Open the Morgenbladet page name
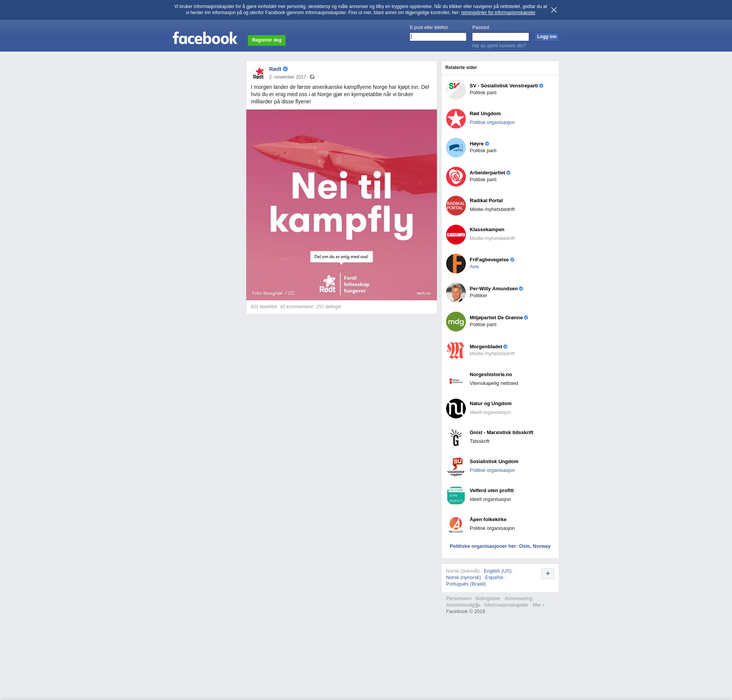 (x=486, y=347)
